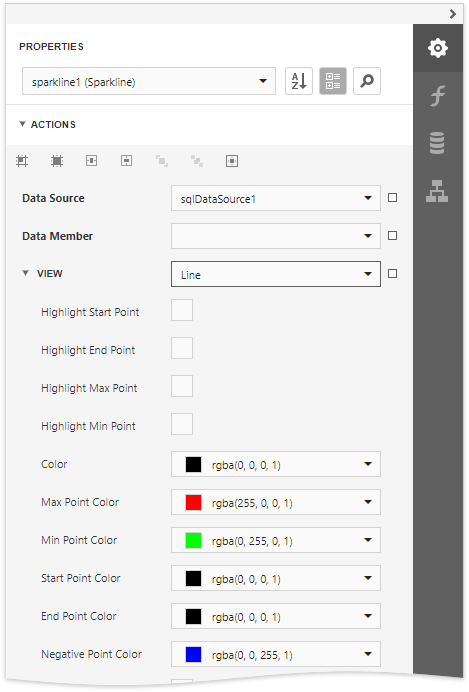Click the Data Member label
469x692 pixels.
pos(57,236)
